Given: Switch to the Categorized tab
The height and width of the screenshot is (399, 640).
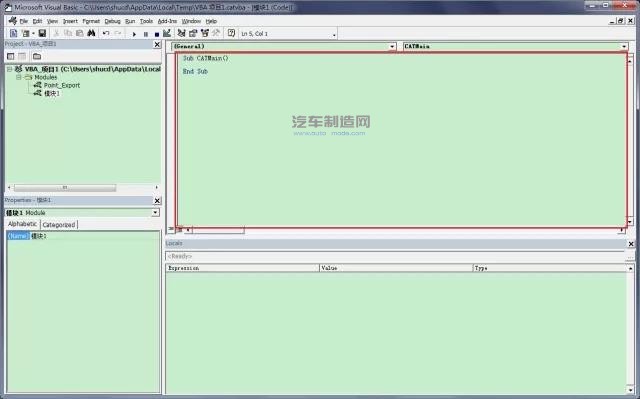Looking at the screenshot, I should click(x=59, y=225).
